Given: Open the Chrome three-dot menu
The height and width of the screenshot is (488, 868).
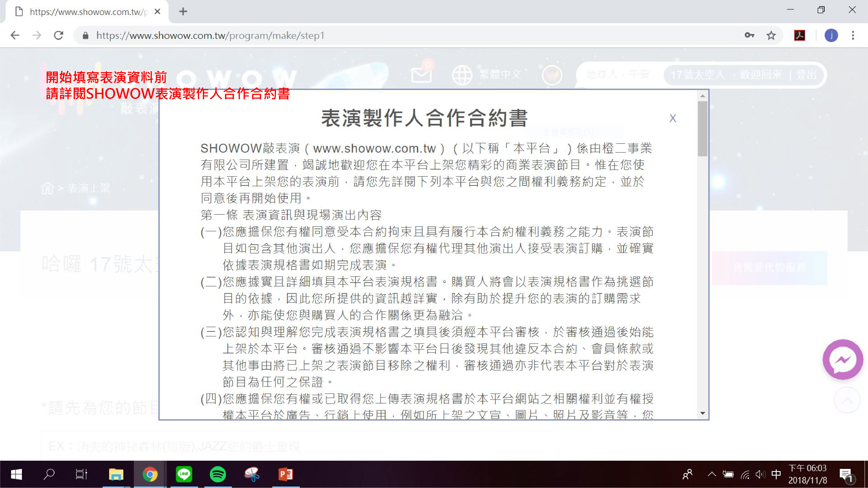Looking at the screenshot, I should pos(853,35).
